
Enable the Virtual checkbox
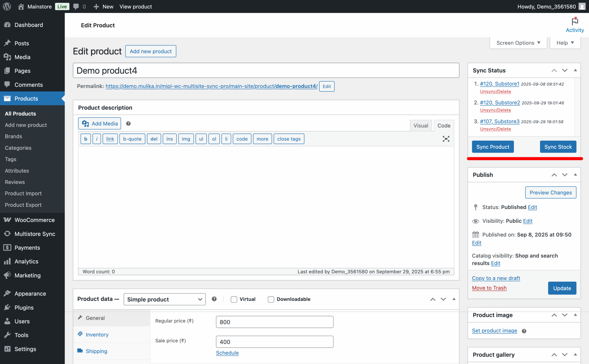234,299
